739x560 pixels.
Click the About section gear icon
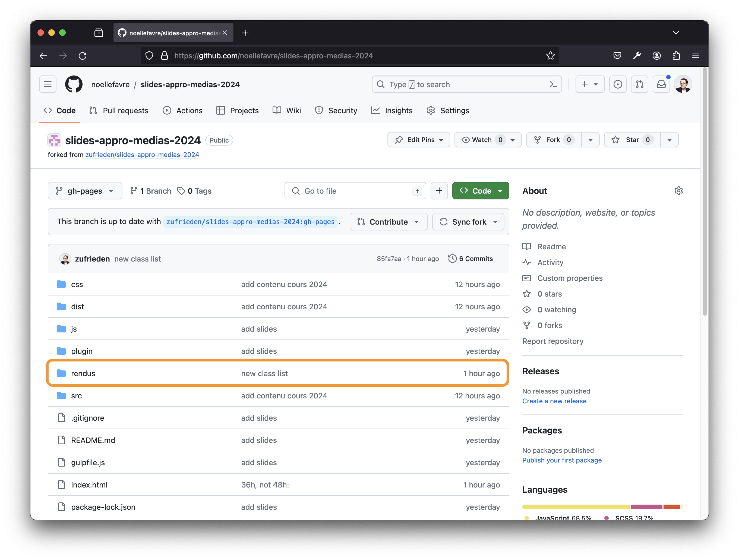point(678,191)
